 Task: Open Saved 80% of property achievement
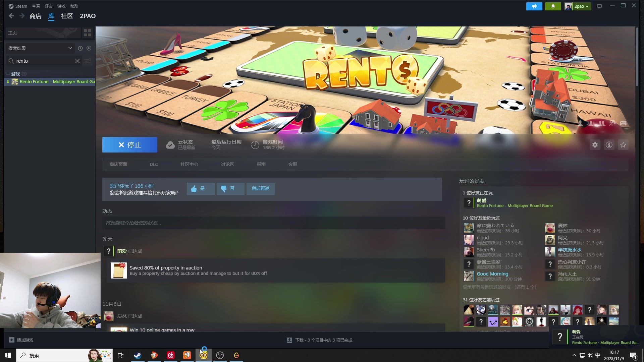click(276, 270)
